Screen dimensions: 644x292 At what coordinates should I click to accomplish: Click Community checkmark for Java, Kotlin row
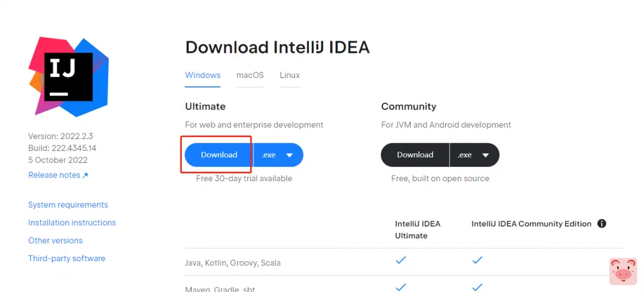477,260
